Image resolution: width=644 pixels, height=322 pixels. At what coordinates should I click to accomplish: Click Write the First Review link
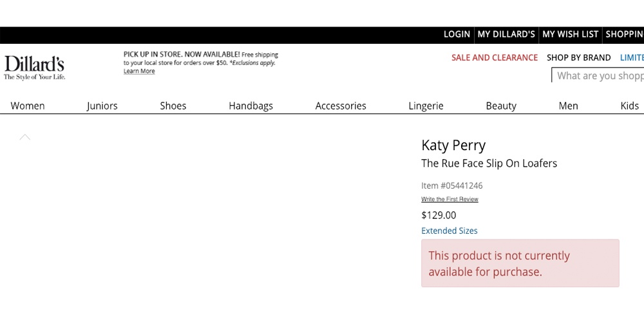(x=450, y=200)
